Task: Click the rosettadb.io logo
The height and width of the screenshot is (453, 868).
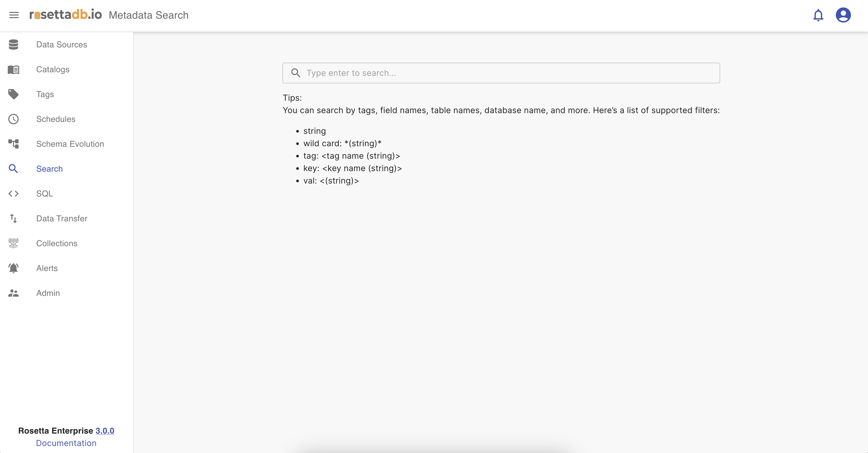Action: 66,15
